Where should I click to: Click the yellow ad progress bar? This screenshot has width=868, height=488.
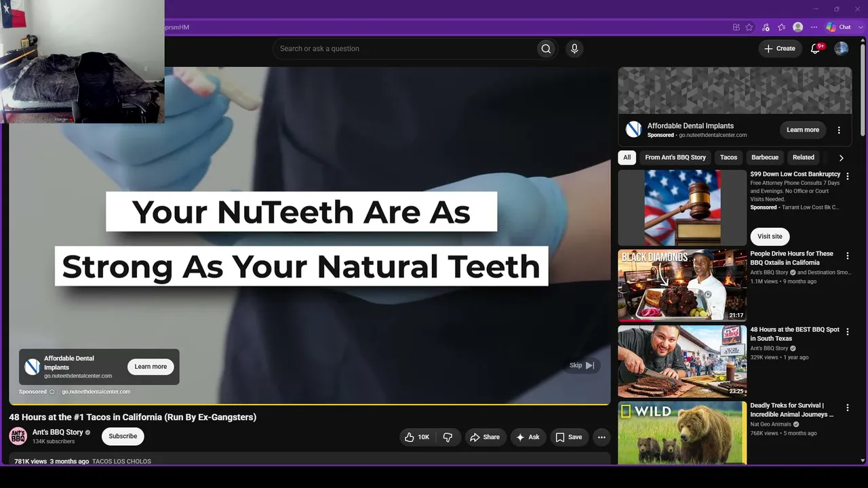(x=310, y=405)
